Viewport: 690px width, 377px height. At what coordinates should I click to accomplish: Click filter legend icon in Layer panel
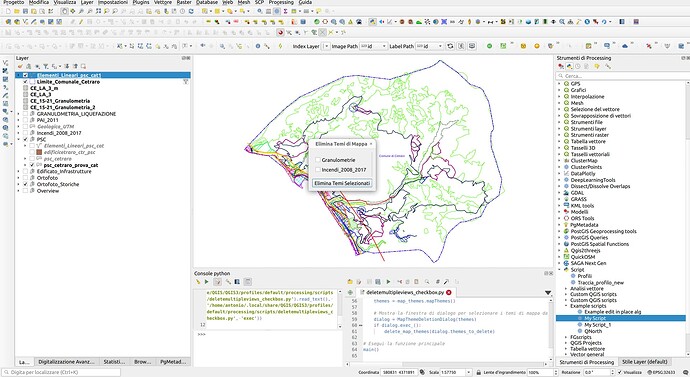(45, 66)
